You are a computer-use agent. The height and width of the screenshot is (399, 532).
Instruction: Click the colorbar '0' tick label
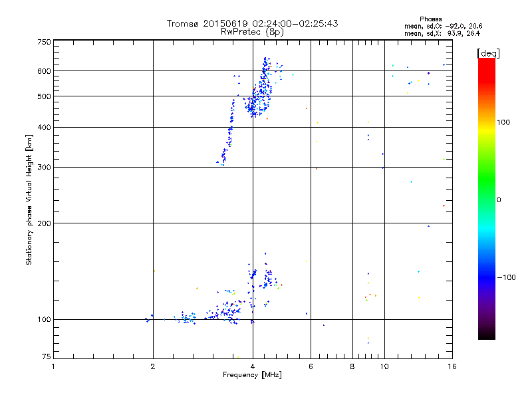tap(499, 199)
